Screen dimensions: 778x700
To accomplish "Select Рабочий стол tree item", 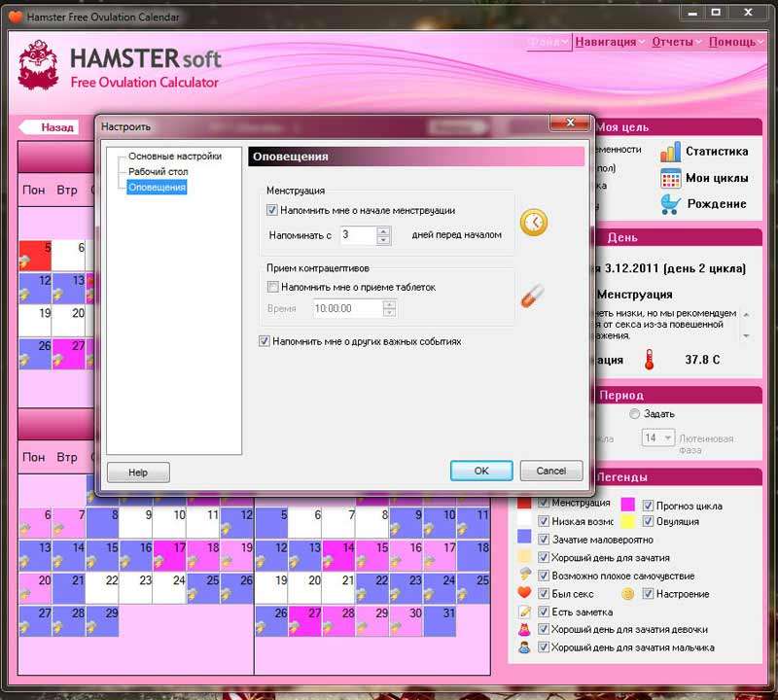I will pyautogui.click(x=158, y=172).
